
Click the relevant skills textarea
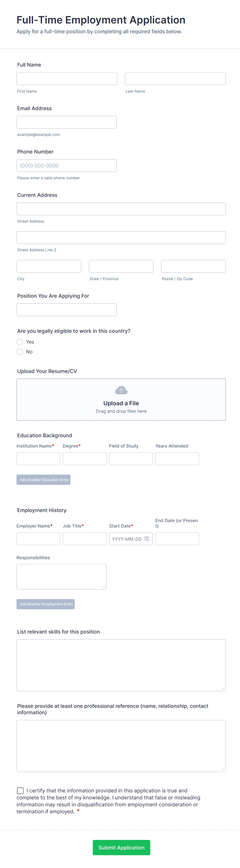tap(121, 664)
